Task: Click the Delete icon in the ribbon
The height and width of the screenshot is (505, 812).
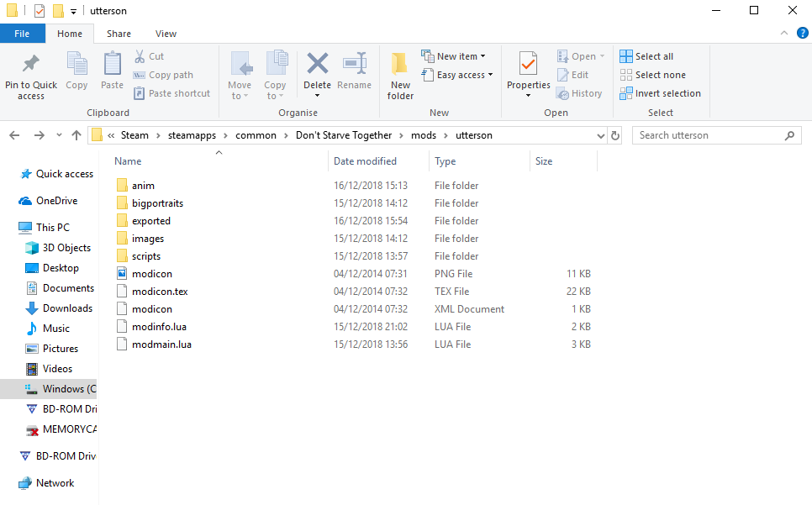Action: coord(317,64)
